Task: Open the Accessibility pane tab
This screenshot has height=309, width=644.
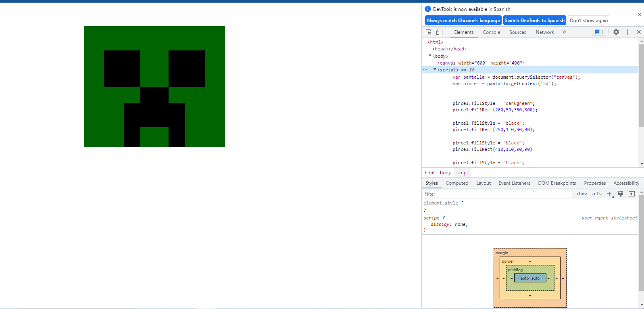Action: coord(626,183)
